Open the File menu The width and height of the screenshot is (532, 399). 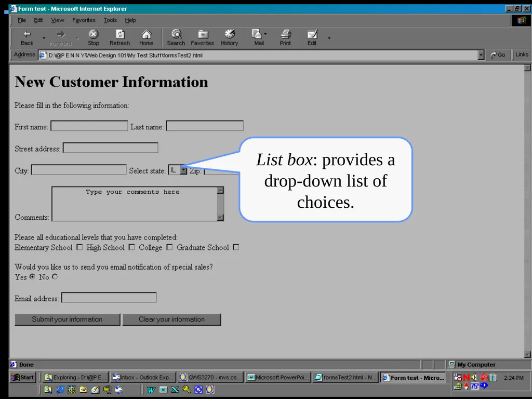[22, 20]
